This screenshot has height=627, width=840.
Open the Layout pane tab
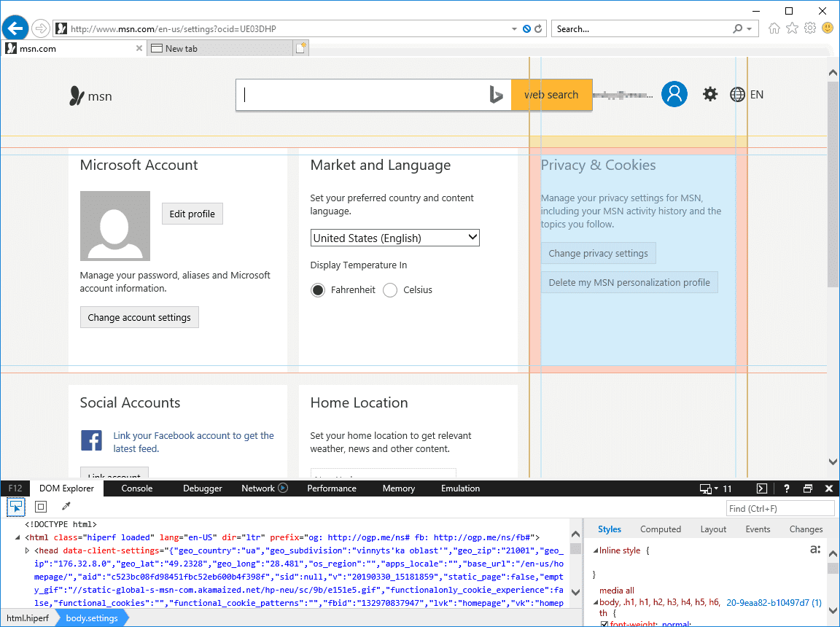tap(713, 529)
